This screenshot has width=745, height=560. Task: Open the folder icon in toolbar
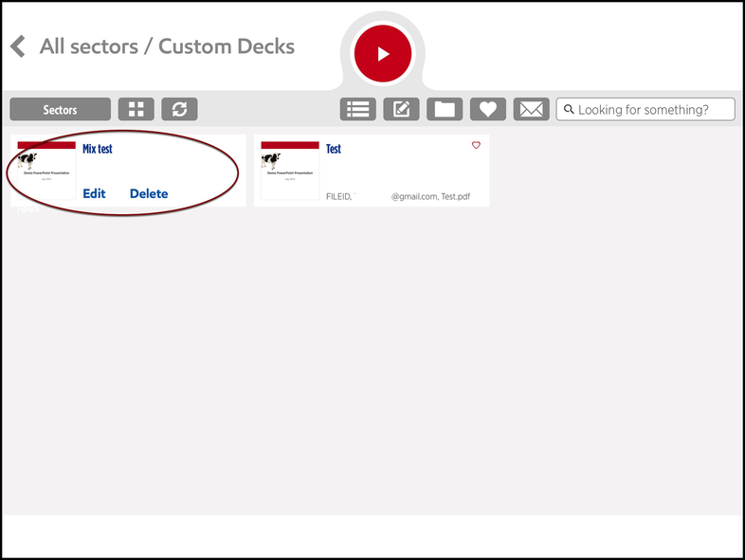point(445,110)
